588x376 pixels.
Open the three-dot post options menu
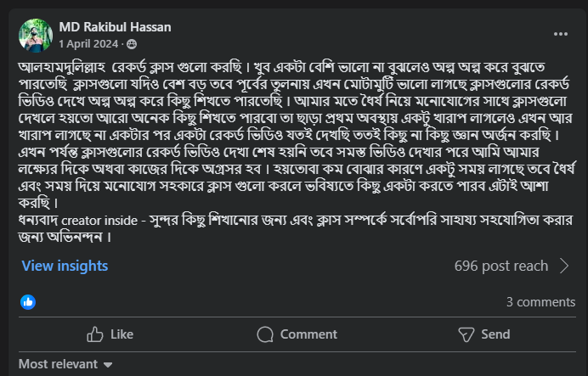560,34
